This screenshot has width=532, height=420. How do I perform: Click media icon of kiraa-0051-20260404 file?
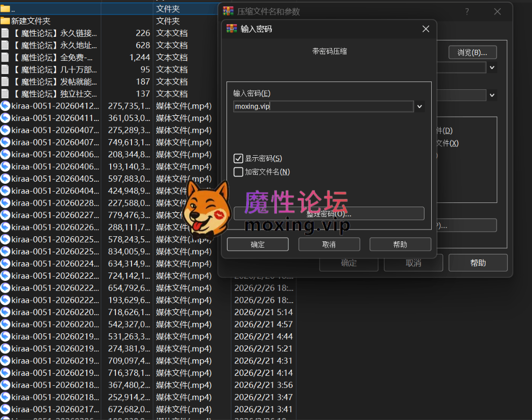[5, 191]
